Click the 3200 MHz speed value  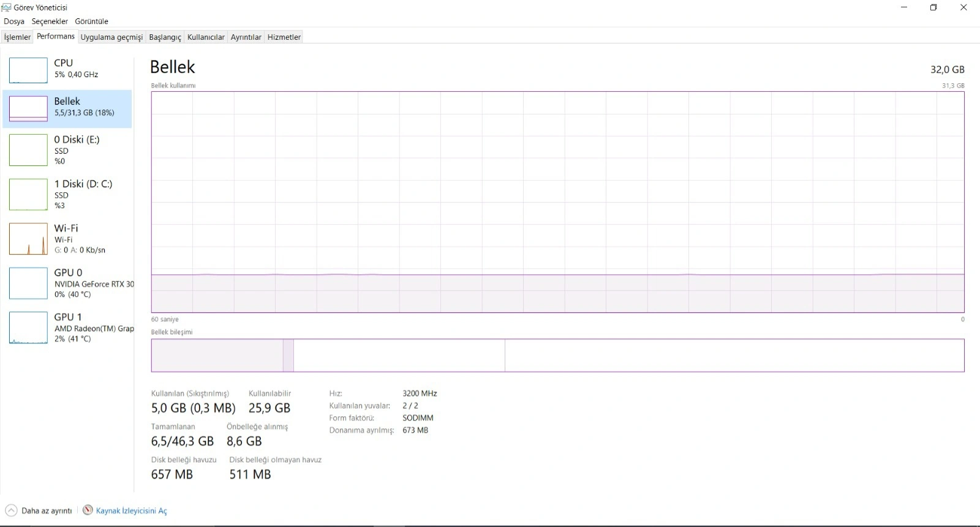420,394
